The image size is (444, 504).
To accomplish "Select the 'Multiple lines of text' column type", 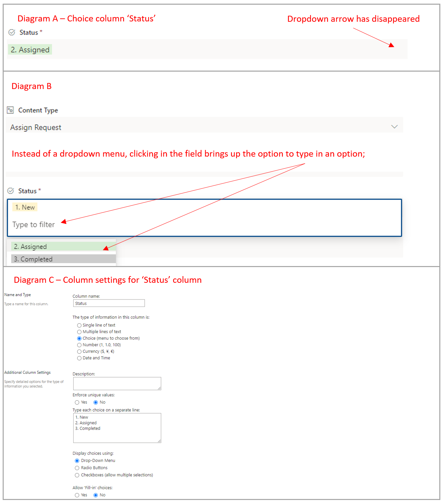I will click(79, 332).
